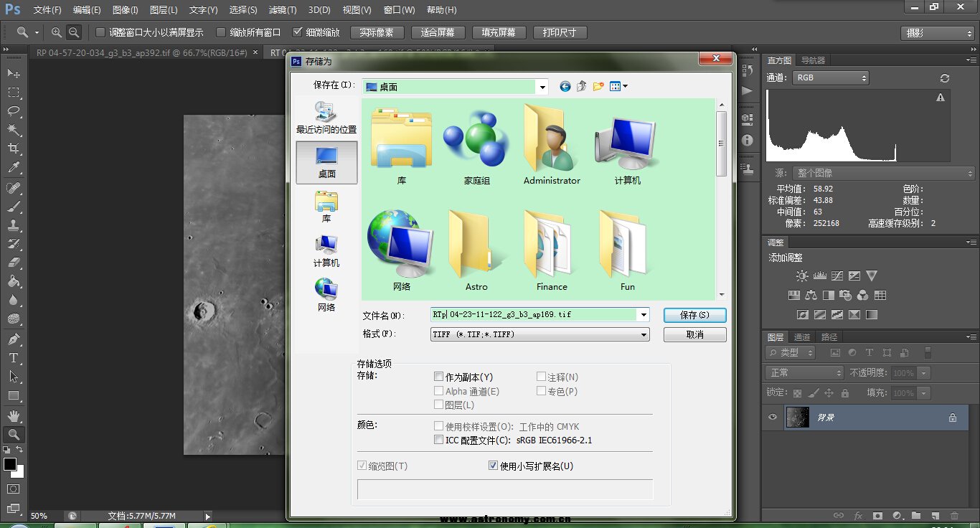The height and width of the screenshot is (528, 980).
Task: Toggle ICC 配置文件 checkbox
Action: [438, 440]
